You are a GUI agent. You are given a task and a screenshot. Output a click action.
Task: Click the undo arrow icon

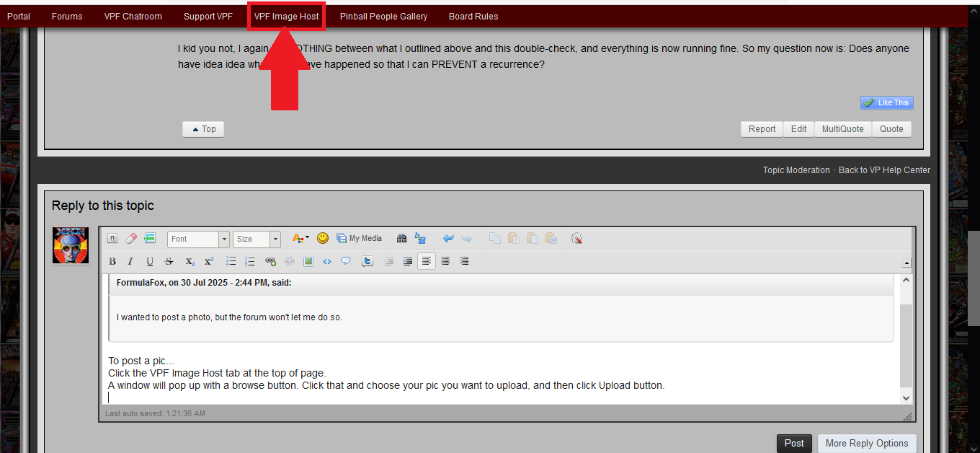(x=448, y=238)
